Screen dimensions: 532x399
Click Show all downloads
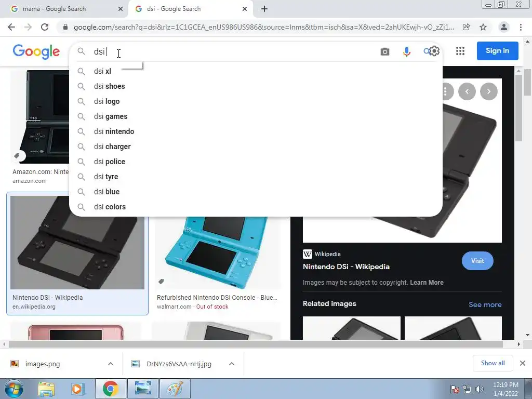coord(493,363)
